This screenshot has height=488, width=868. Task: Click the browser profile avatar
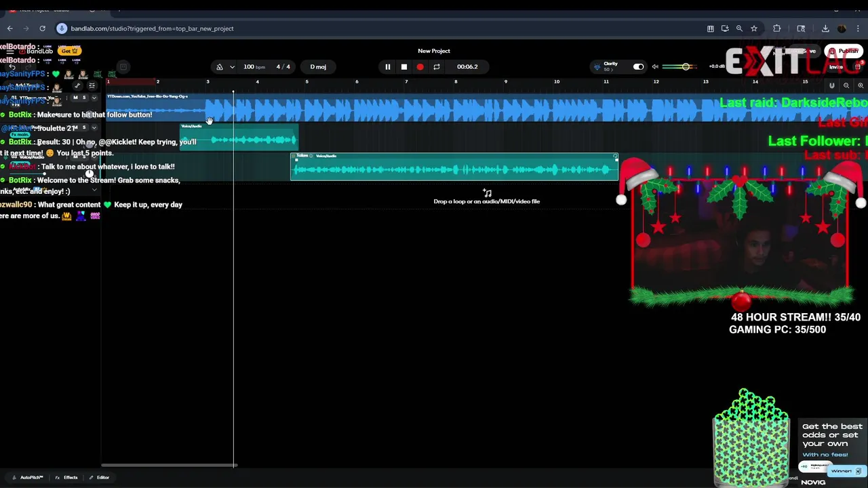point(842,28)
